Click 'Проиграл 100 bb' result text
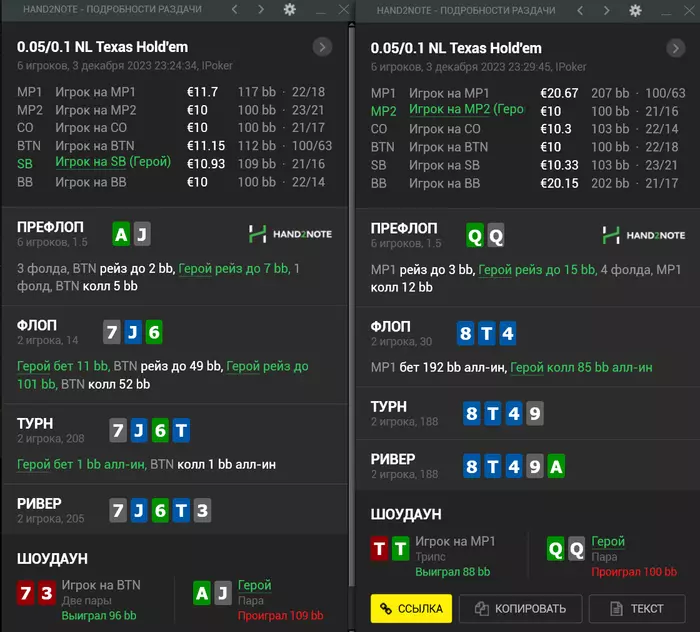The height and width of the screenshot is (632, 700). click(x=634, y=572)
